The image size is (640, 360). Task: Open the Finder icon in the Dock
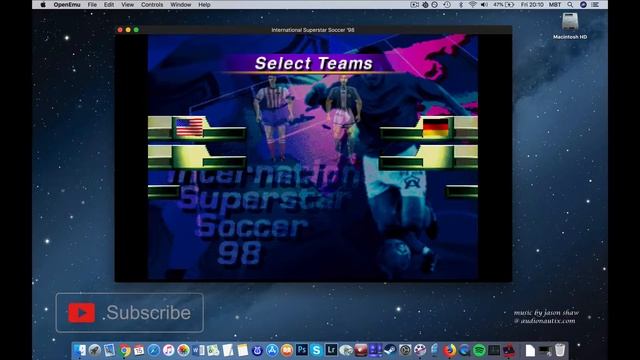click(x=80, y=350)
